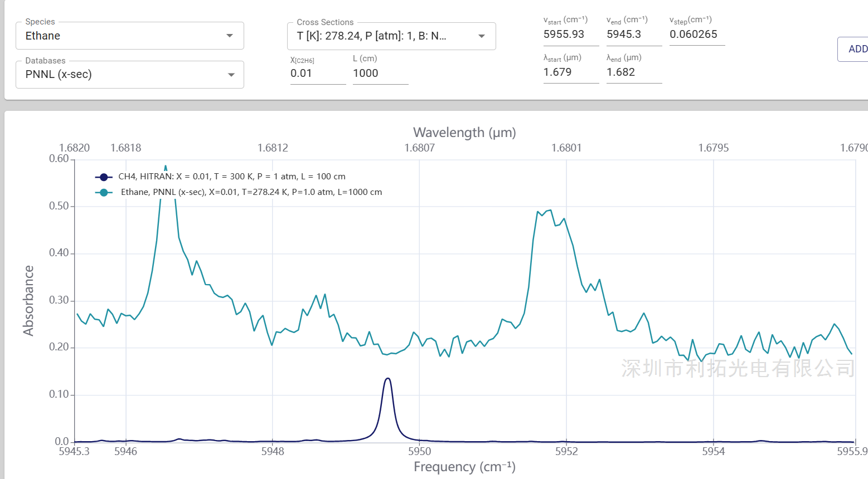Image resolution: width=868 pixels, height=479 pixels.
Task: Open the Species dropdown showing Ethane
Action: (130, 36)
